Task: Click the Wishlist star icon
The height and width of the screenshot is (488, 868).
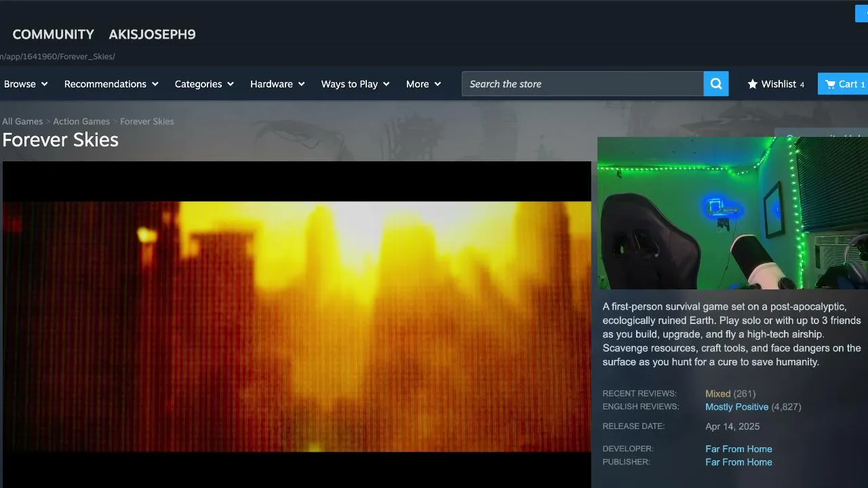Action: click(753, 84)
